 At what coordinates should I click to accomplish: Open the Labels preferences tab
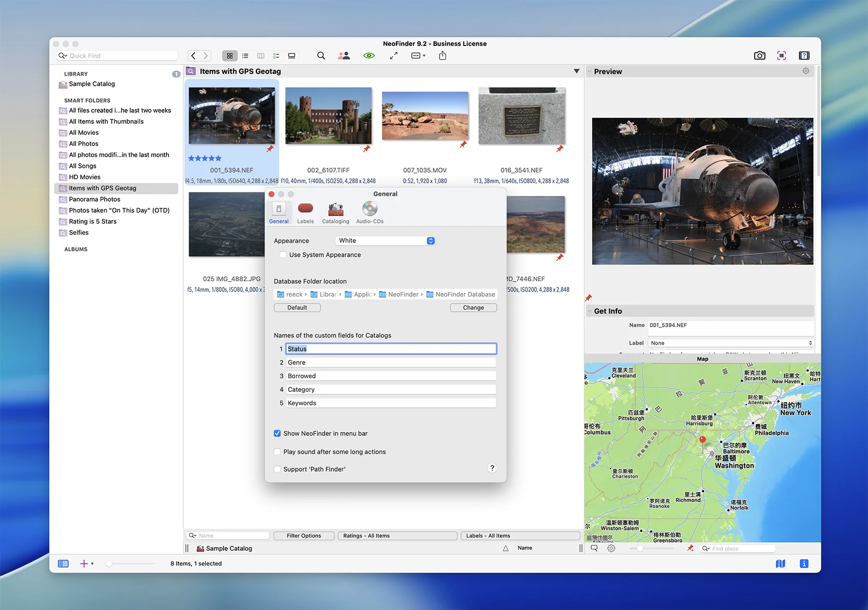point(305,212)
